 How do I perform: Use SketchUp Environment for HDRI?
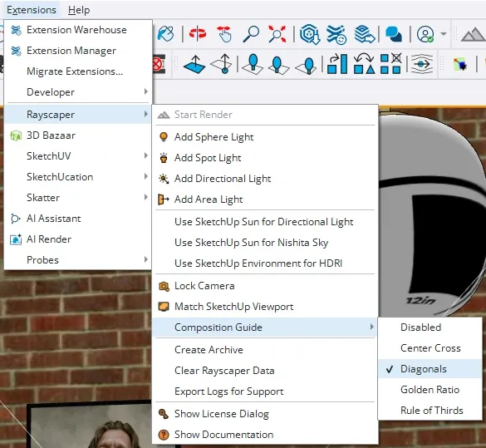click(265, 263)
